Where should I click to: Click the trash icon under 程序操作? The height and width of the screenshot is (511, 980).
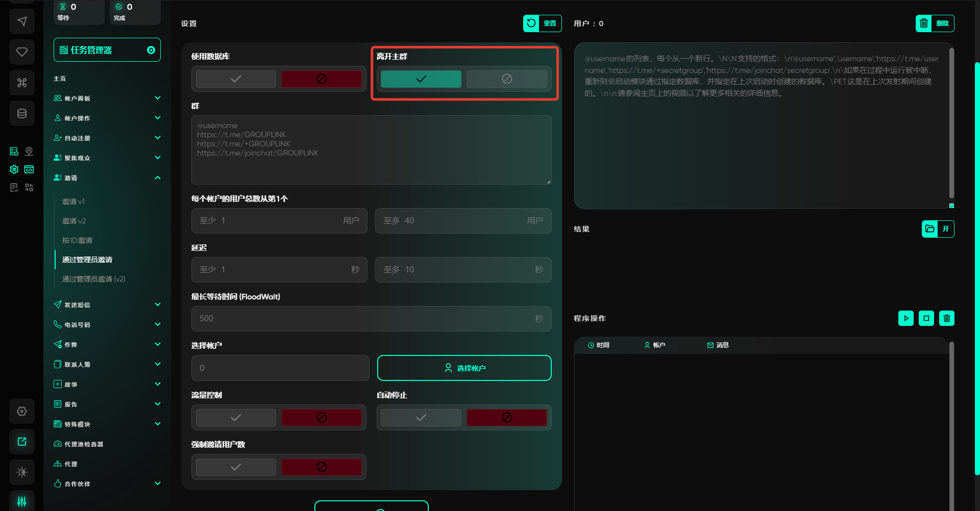pyautogui.click(x=946, y=318)
